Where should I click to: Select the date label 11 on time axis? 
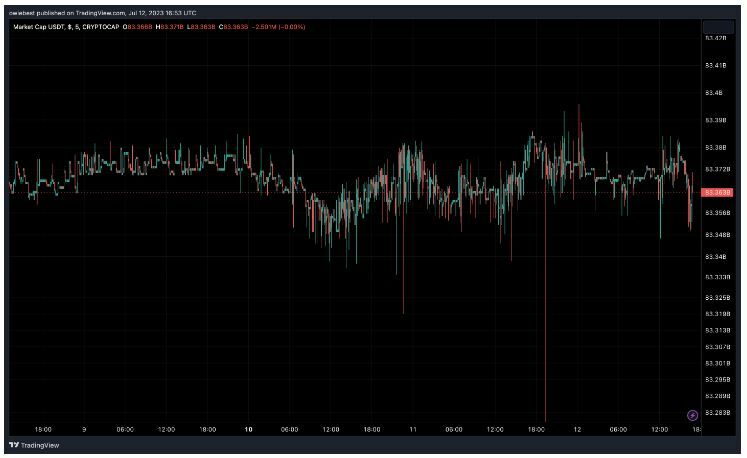tap(412, 428)
